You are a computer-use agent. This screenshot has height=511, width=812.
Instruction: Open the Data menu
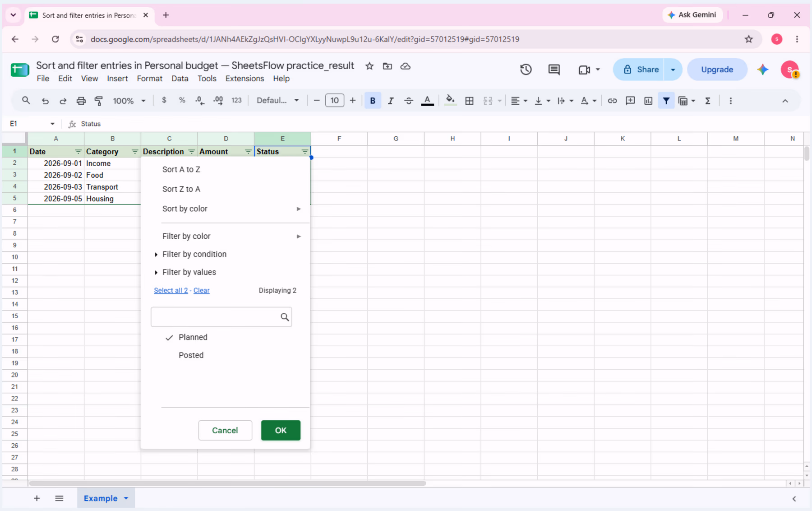coord(180,79)
